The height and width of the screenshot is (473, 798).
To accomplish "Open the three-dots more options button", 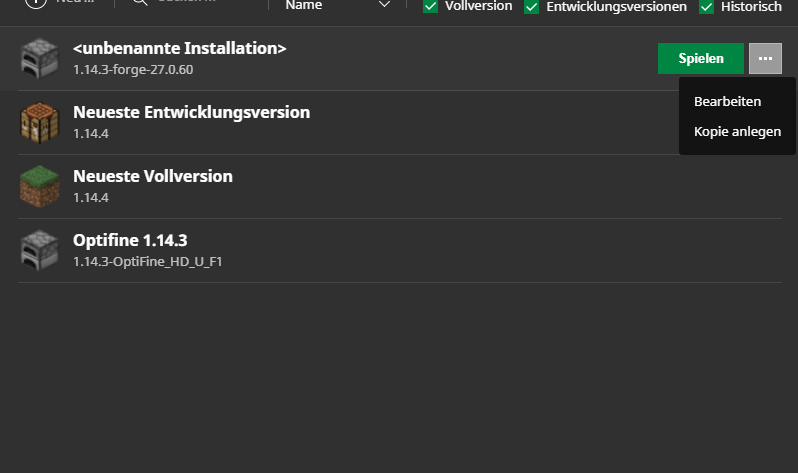I will point(765,58).
